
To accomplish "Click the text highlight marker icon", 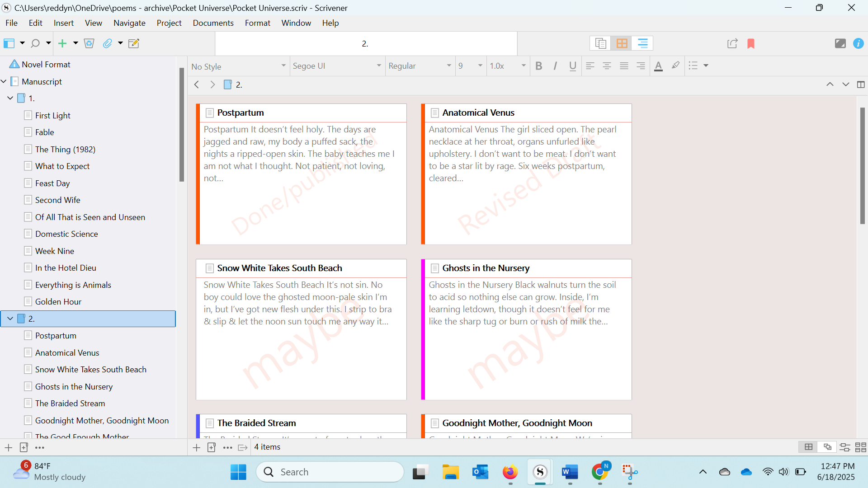I will point(675,66).
